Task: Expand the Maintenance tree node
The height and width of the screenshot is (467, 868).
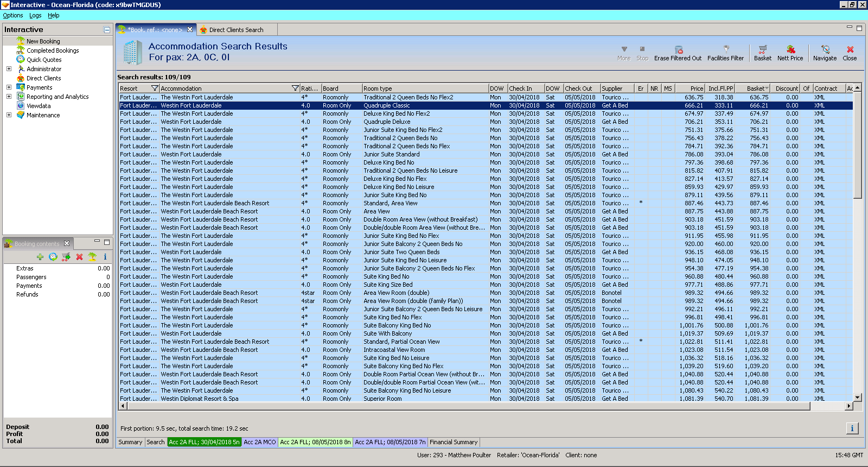Action: 9,115
